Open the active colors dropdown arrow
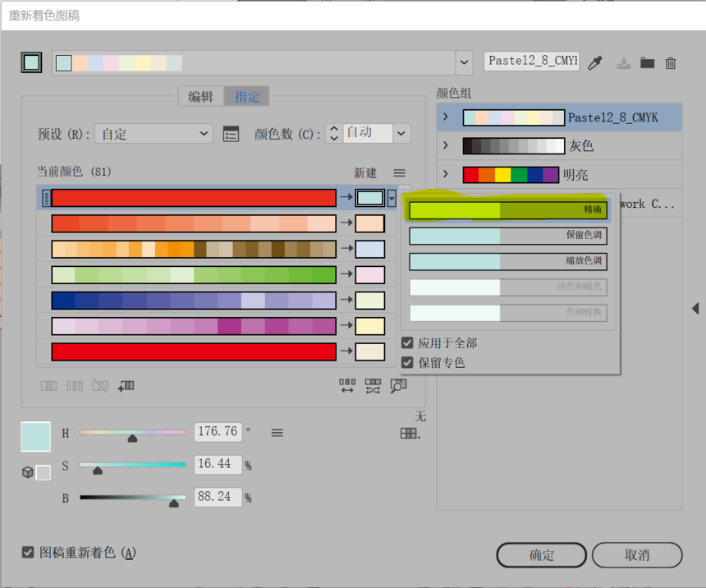Screen dimensions: 706x588 click(464, 62)
